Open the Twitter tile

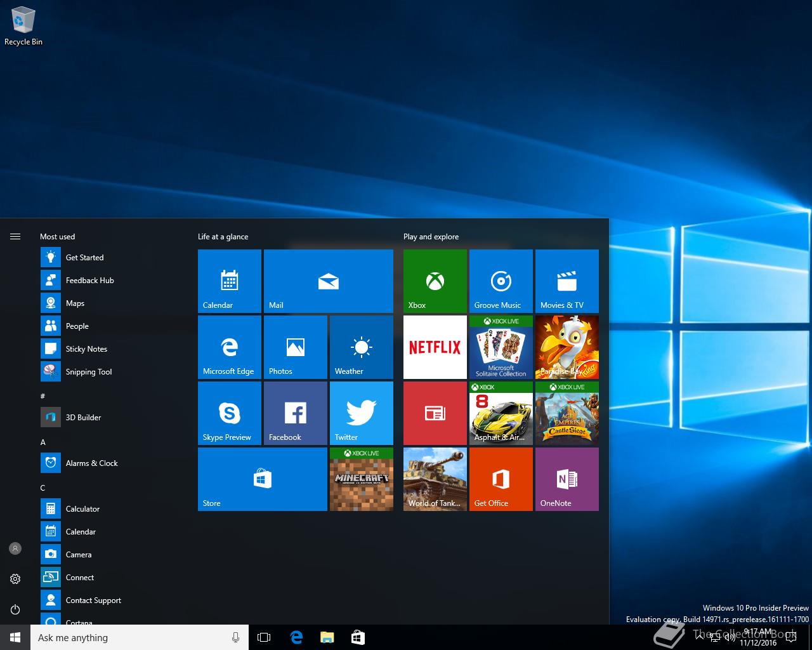pos(362,413)
